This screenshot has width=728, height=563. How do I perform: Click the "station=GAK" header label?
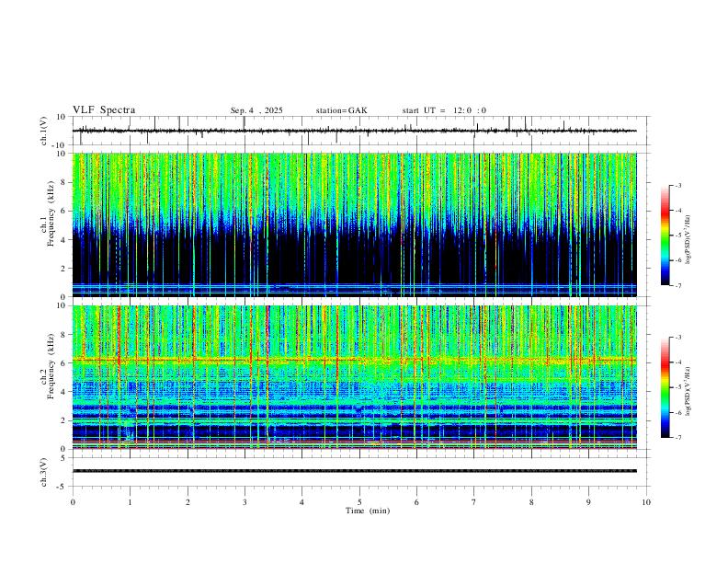pyautogui.click(x=341, y=110)
